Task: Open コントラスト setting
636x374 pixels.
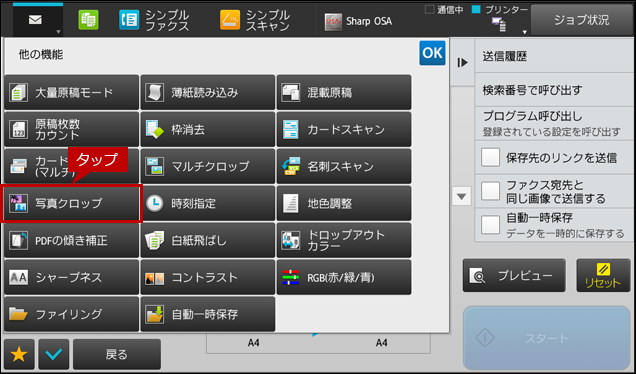Action: pos(208,277)
